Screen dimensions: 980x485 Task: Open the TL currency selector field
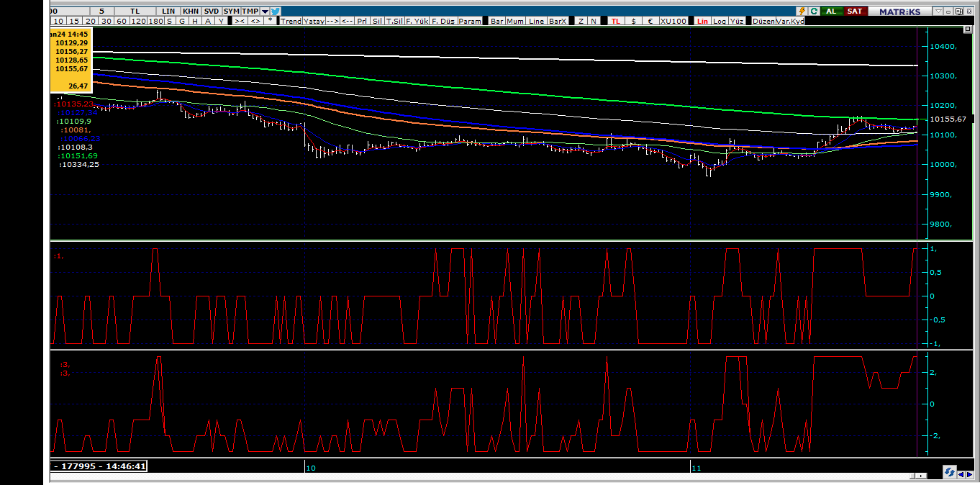(x=135, y=11)
